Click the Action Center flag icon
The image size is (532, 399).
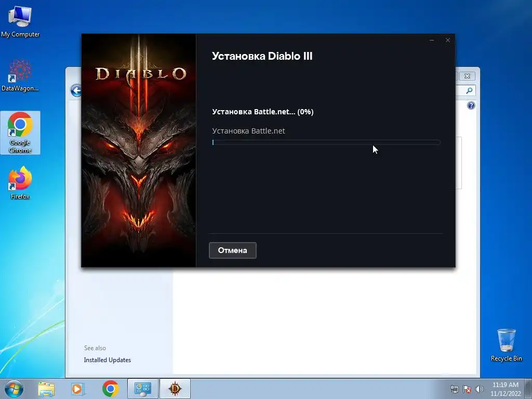[467, 389]
